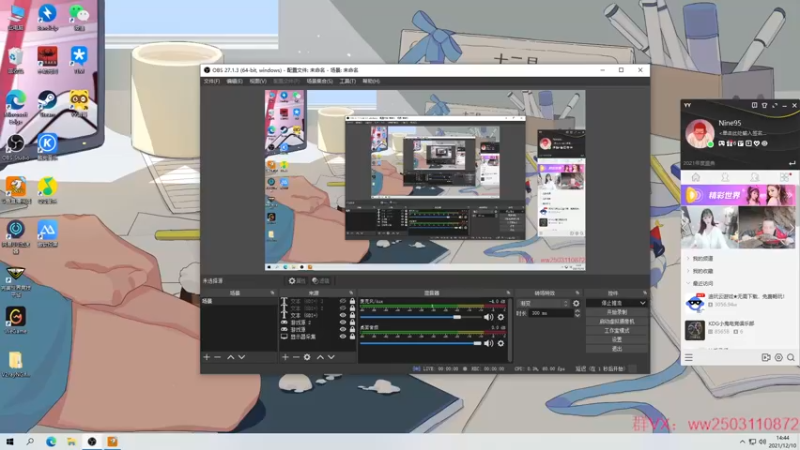
Task: Remove selected source with minus icon
Action: pos(296,357)
